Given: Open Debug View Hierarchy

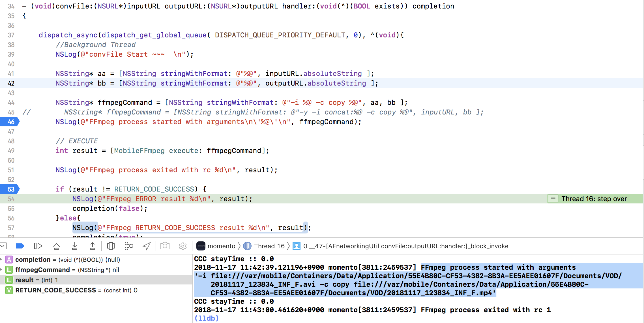Looking at the screenshot, I should coord(111,246).
